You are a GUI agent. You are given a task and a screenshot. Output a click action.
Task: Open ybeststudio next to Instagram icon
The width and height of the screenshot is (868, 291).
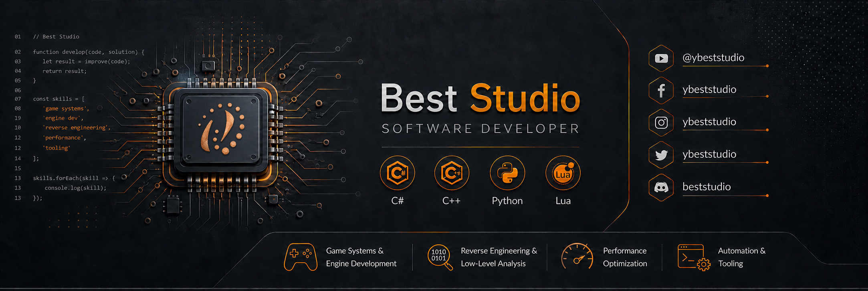709,122
